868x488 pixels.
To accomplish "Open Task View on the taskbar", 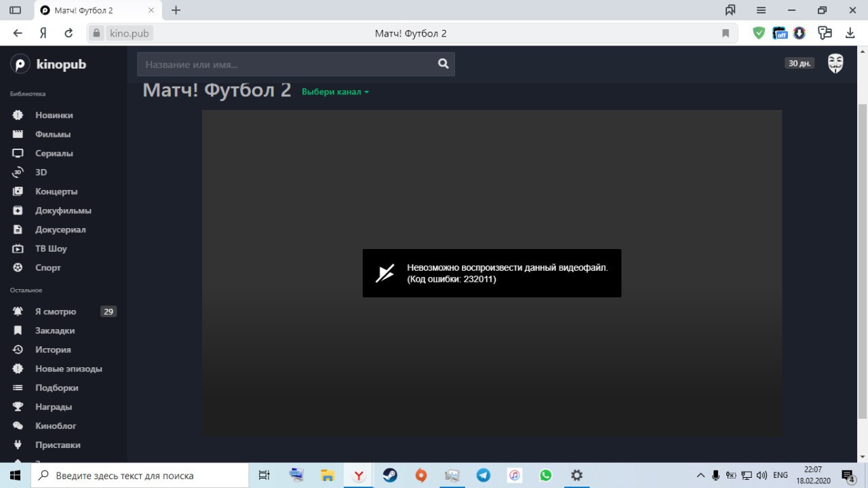I will [264, 475].
